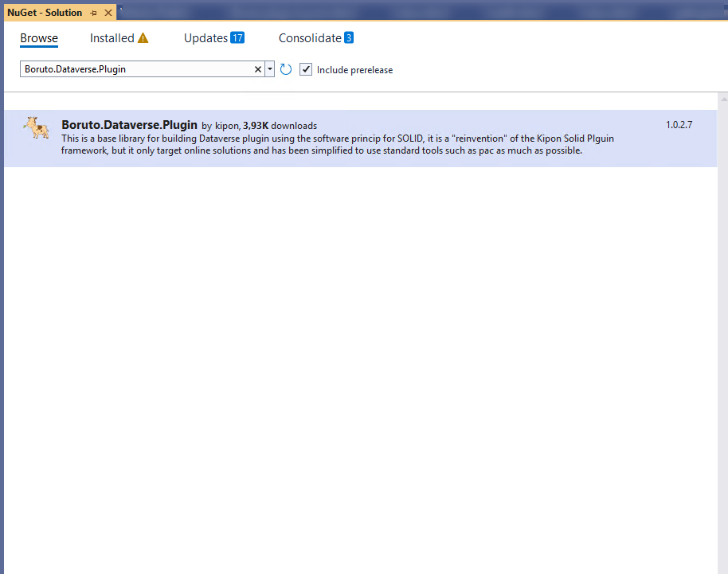Click the refresh search results icon
This screenshot has width=728, height=574.
pos(285,69)
